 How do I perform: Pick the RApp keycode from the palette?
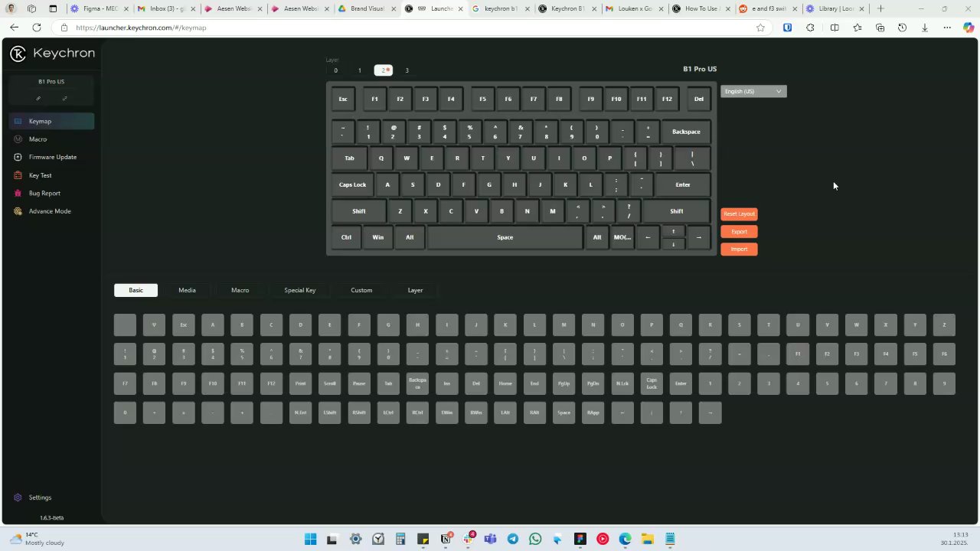(593, 412)
